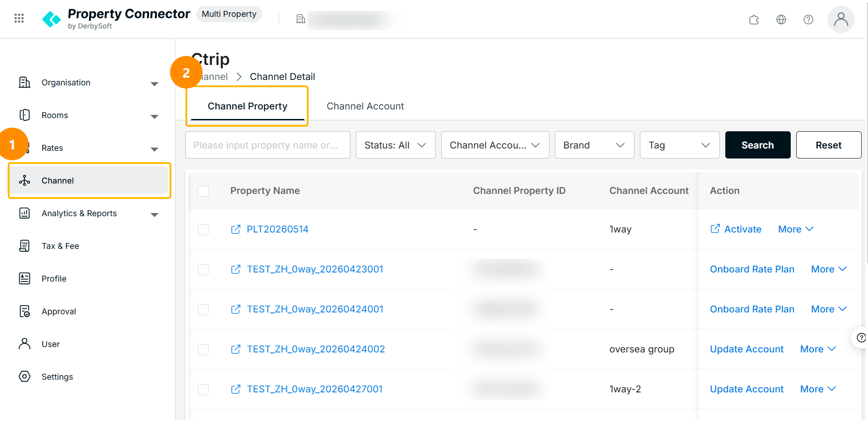Toggle the select-all checkbox in table header

pos(203,191)
